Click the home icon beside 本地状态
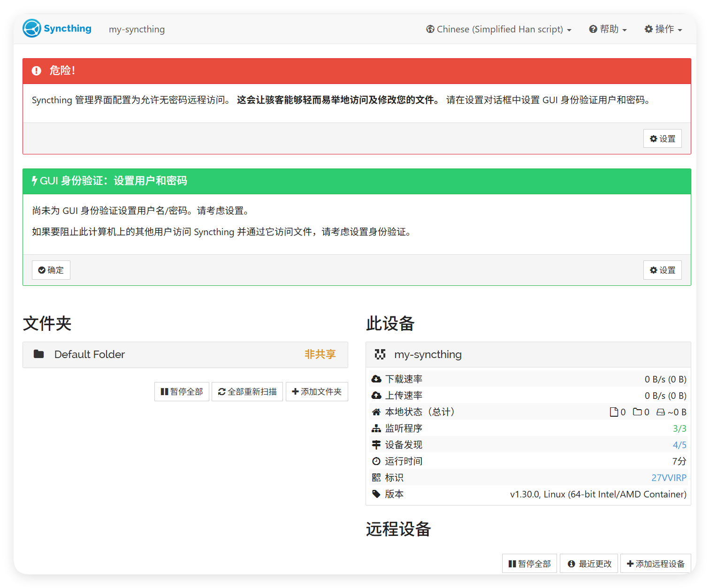The height and width of the screenshot is (588, 710). coord(376,412)
